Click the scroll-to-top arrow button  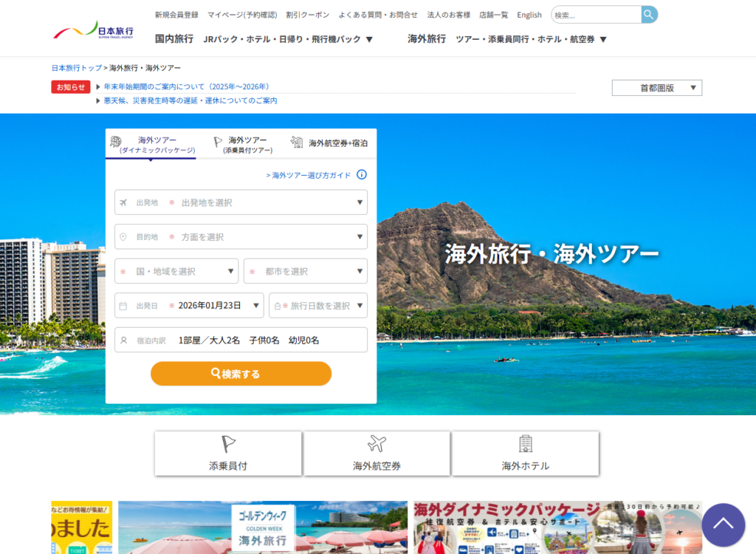pos(723,524)
